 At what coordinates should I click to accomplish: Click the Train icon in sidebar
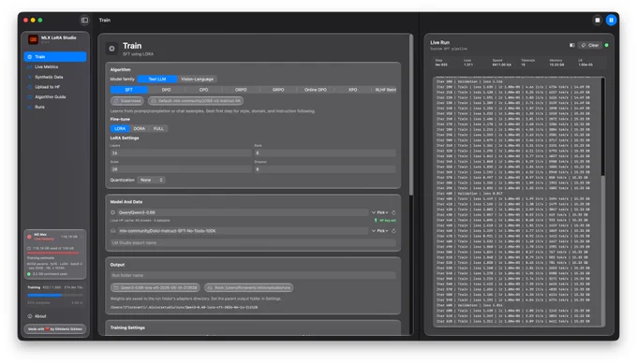[30, 57]
